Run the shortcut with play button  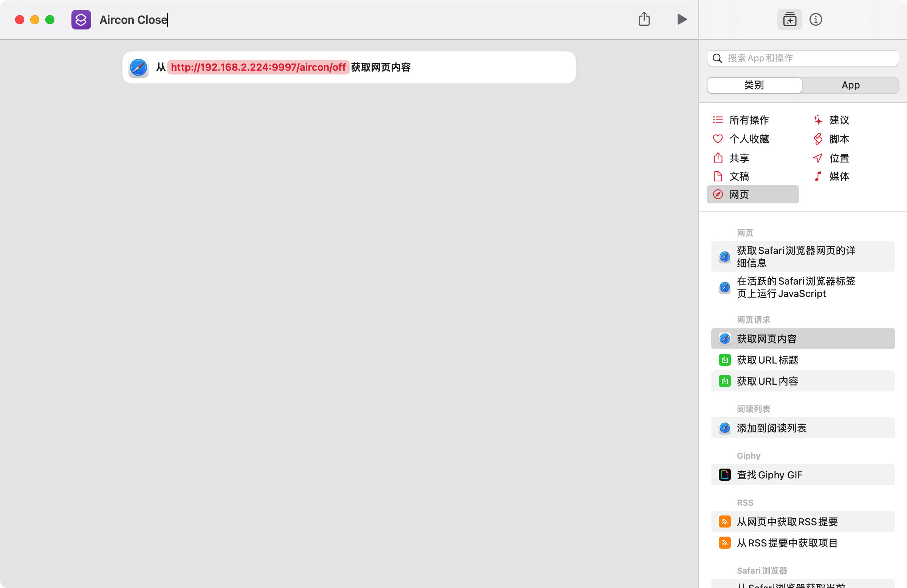click(x=681, y=19)
